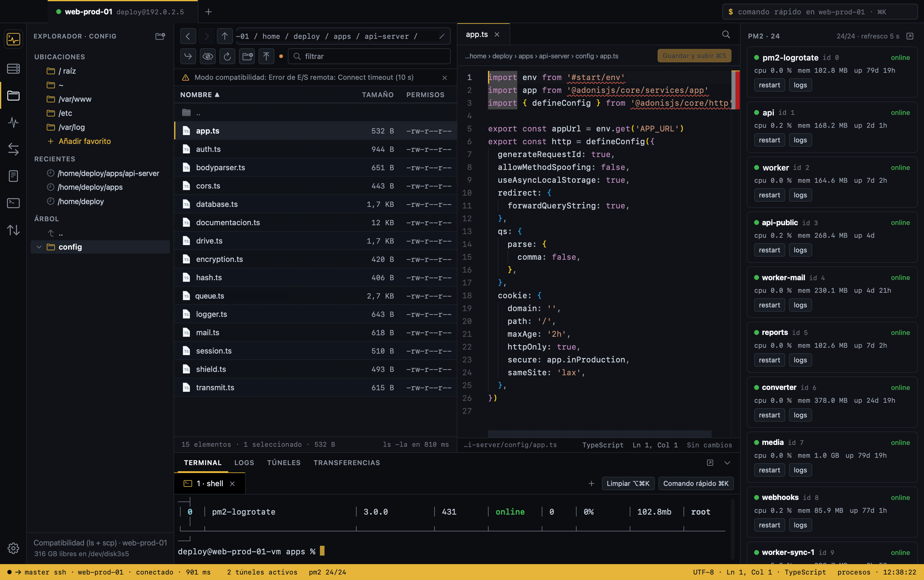Edit the path with the pencil icon

pos(442,36)
